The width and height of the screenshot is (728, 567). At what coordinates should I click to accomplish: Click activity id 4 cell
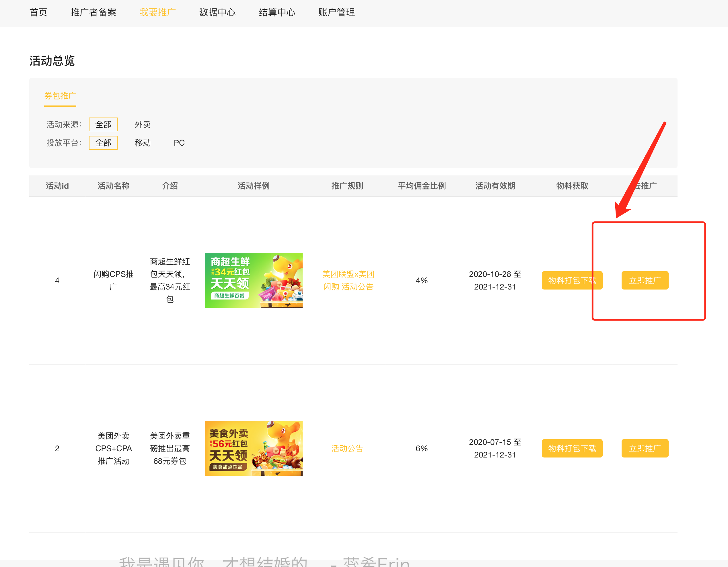click(x=57, y=281)
